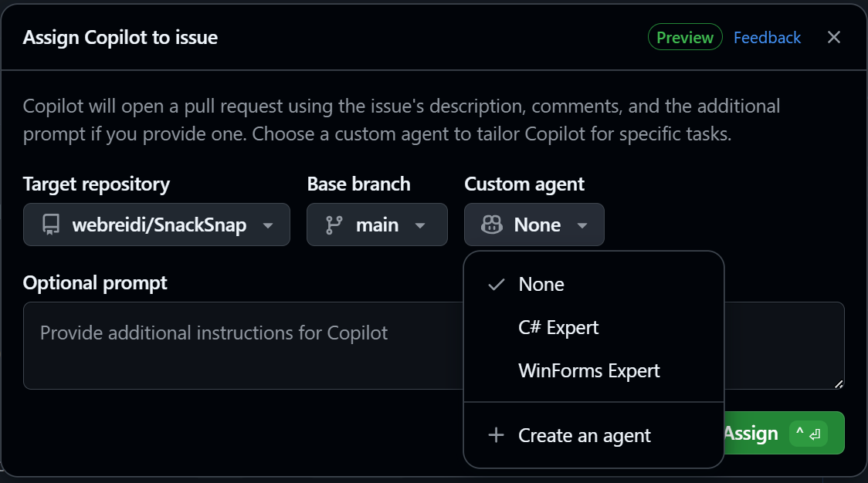Click the Copilot agent icon in Custom agent selector
The height and width of the screenshot is (483, 868).
[x=490, y=225]
